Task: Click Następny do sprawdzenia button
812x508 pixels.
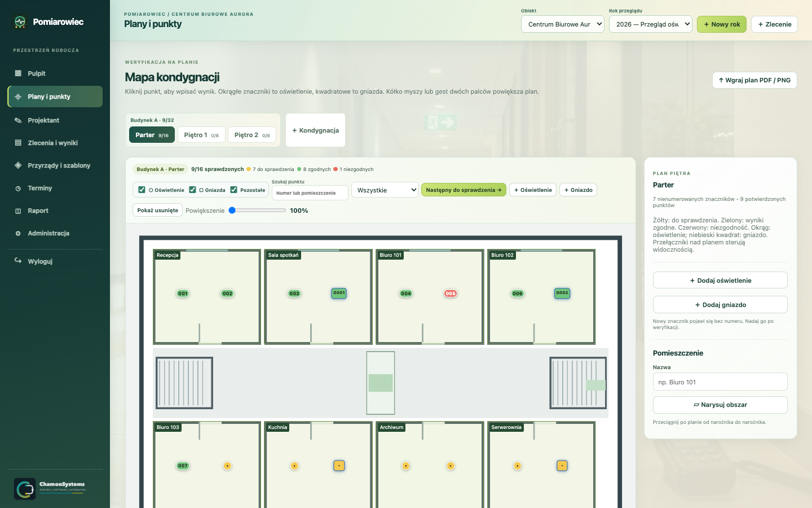Action: point(464,190)
